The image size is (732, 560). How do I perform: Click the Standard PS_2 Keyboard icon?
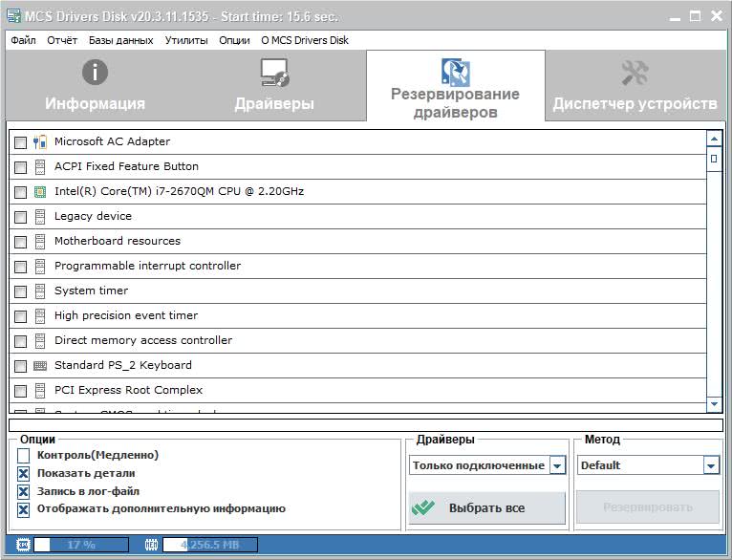[x=40, y=366]
